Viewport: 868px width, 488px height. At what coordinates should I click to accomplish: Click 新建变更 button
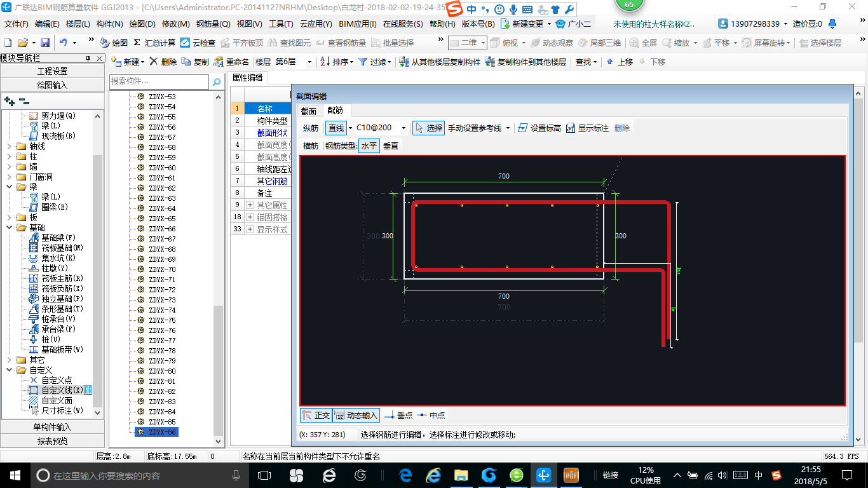click(x=522, y=24)
